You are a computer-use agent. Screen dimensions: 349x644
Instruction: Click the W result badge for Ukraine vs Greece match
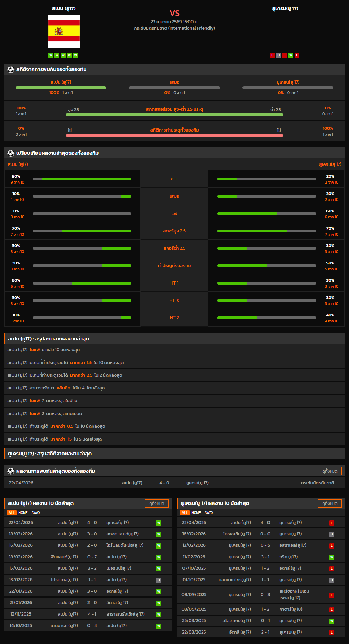click(x=332, y=557)
